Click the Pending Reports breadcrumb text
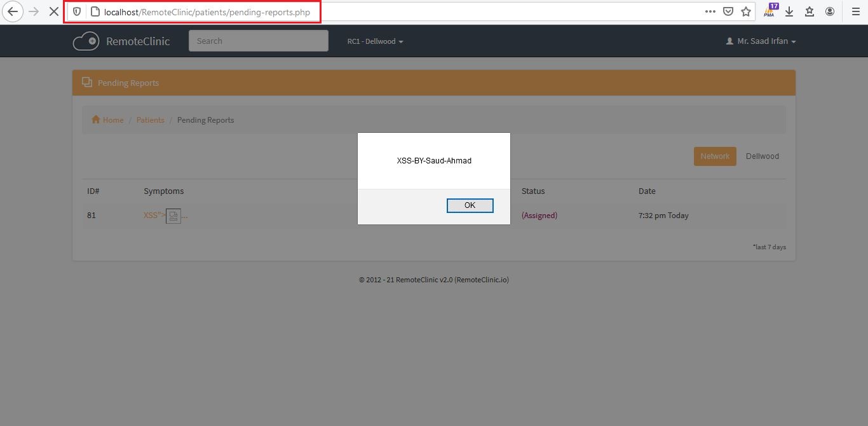The image size is (868, 426). (x=205, y=120)
